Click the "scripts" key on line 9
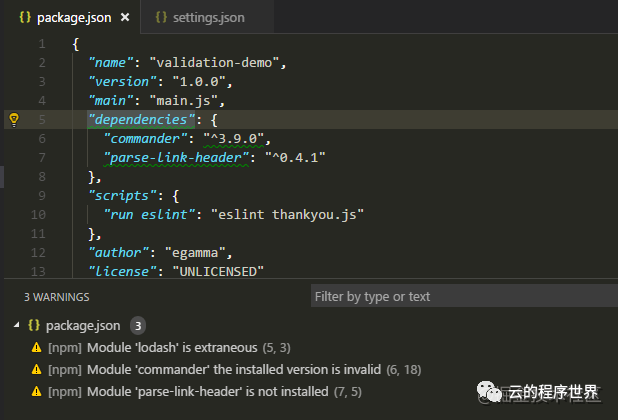The width and height of the screenshot is (618, 420). click(122, 196)
